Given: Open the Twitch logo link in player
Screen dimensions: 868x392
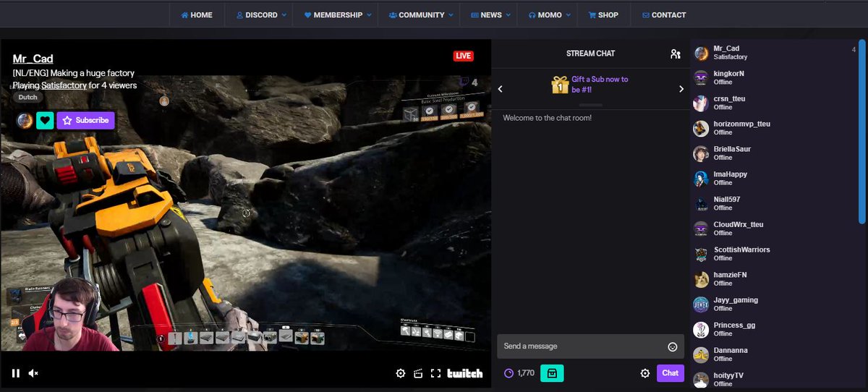Looking at the screenshot, I should [465, 373].
